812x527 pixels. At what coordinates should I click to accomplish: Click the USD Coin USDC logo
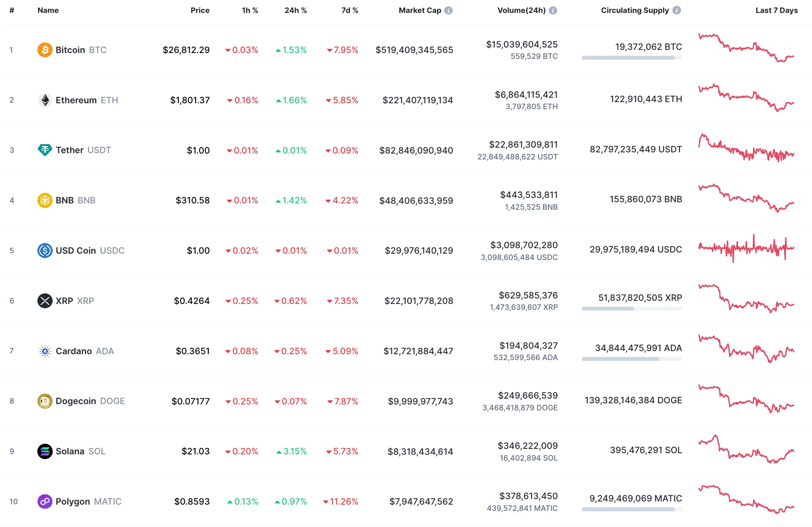(45, 250)
